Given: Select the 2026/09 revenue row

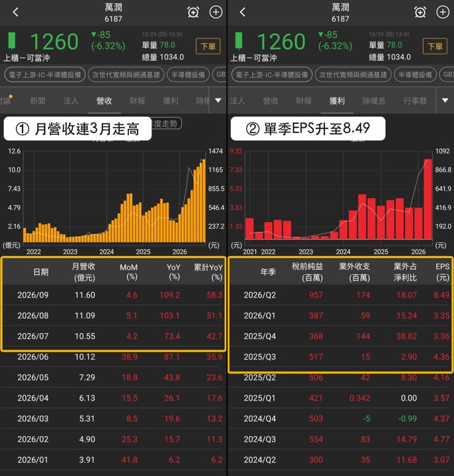Looking at the screenshot, I should coord(113,295).
